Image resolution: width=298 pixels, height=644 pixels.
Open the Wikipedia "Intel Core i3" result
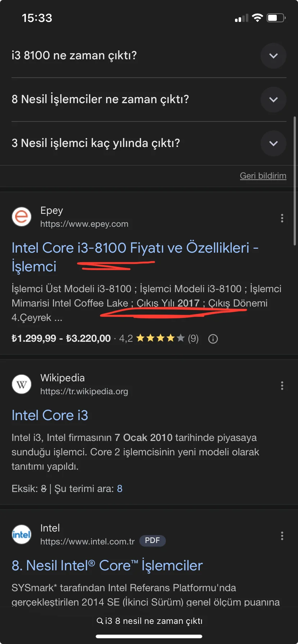click(50, 415)
